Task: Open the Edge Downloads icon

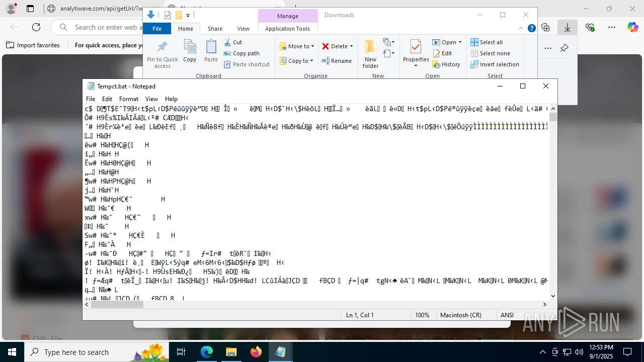Action: pyautogui.click(x=568, y=27)
